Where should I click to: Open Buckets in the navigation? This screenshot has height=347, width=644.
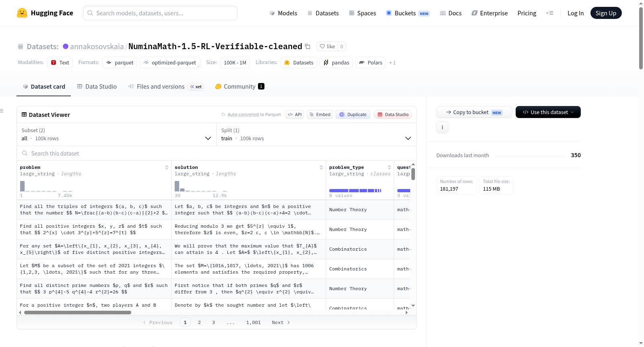coord(408,13)
